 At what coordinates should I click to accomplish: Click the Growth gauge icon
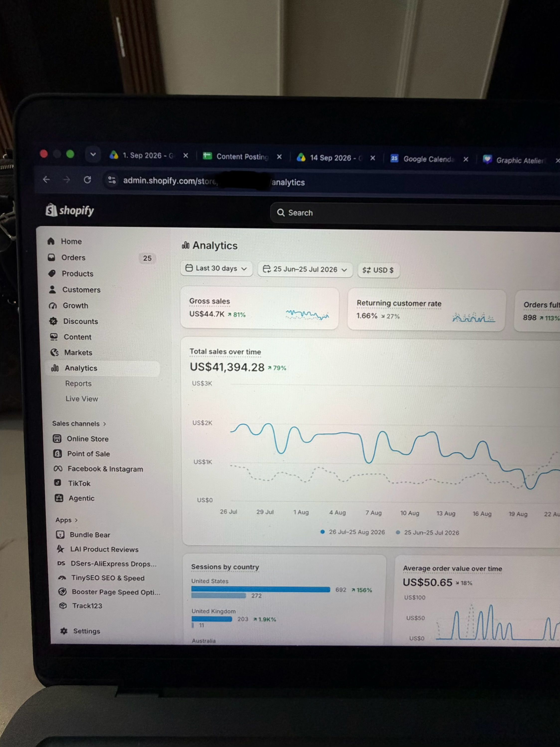tap(53, 305)
